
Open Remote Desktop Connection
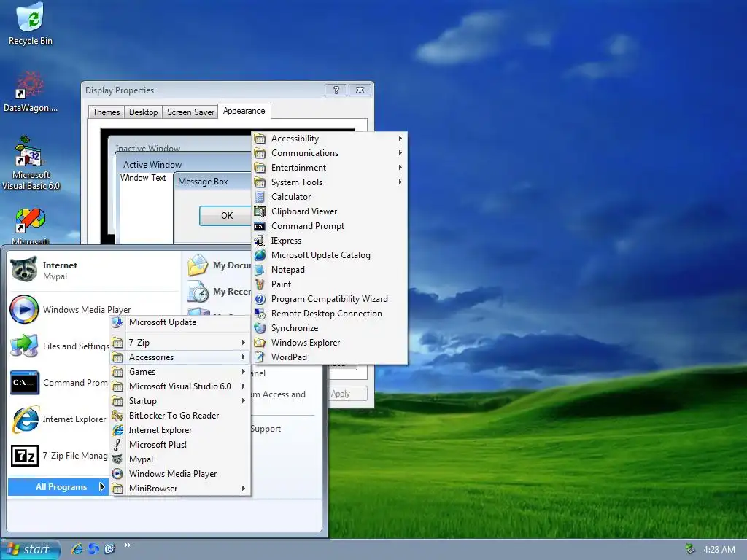click(x=330, y=314)
